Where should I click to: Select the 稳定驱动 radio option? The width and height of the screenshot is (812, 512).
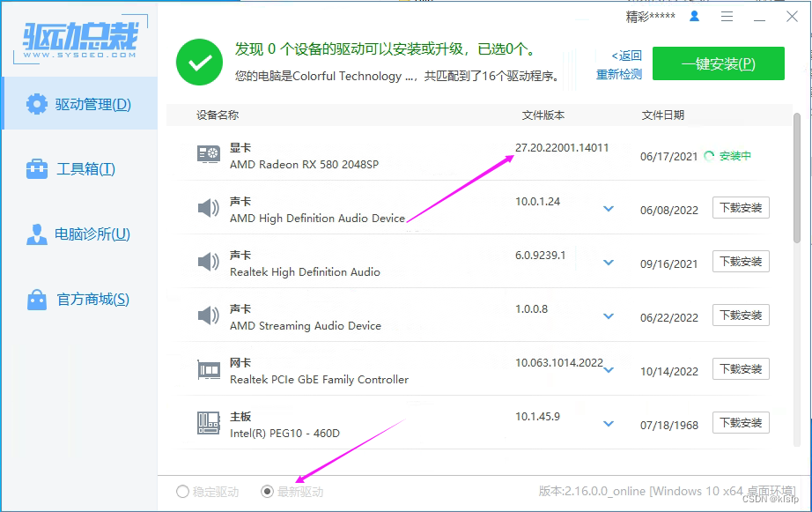pyautogui.click(x=183, y=493)
